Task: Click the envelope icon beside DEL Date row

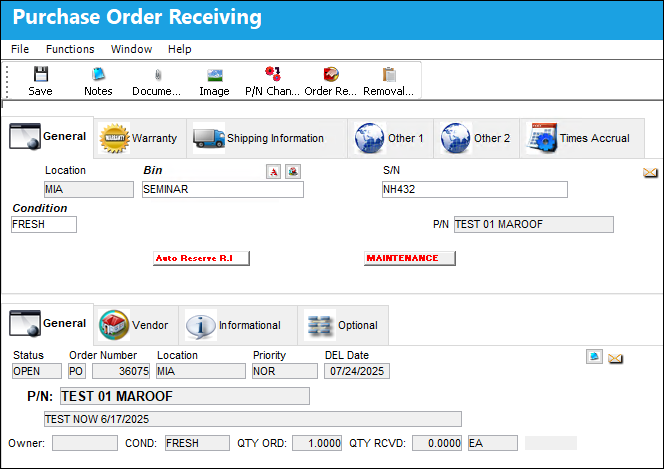Action: [615, 359]
